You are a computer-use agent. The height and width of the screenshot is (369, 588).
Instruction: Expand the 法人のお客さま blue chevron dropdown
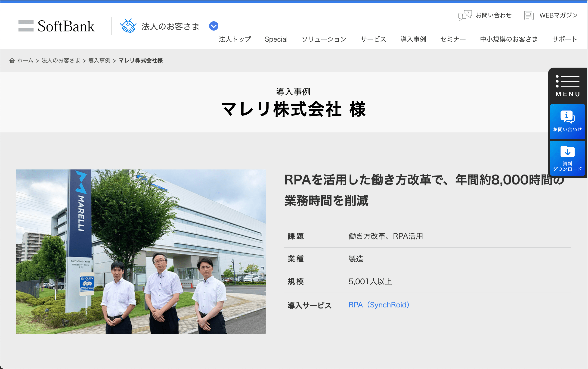214,26
